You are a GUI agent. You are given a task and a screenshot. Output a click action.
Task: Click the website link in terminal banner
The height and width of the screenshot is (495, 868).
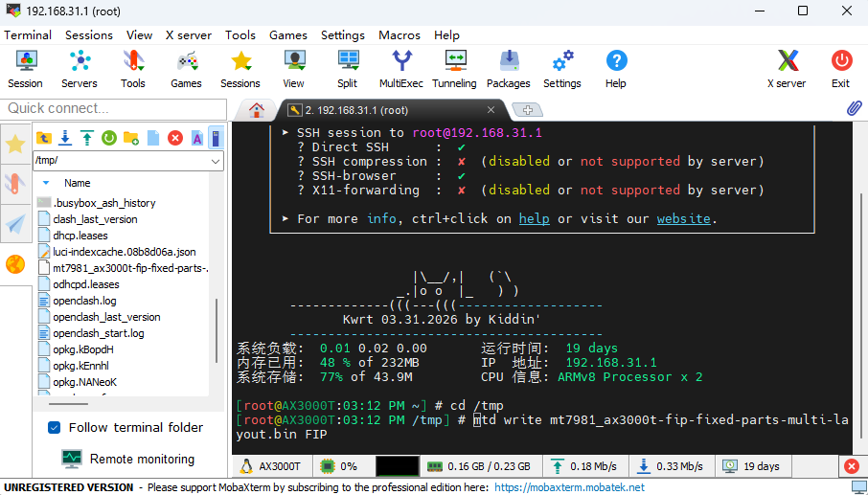pos(684,218)
